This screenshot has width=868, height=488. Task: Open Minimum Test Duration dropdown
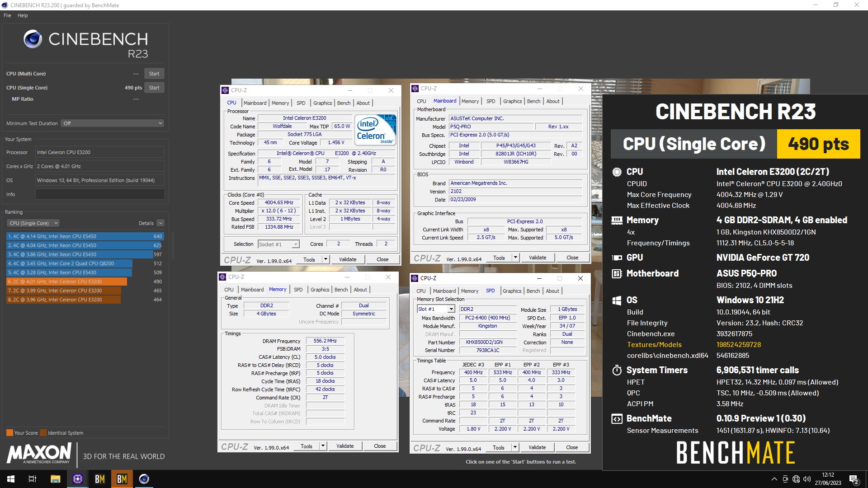(x=113, y=123)
